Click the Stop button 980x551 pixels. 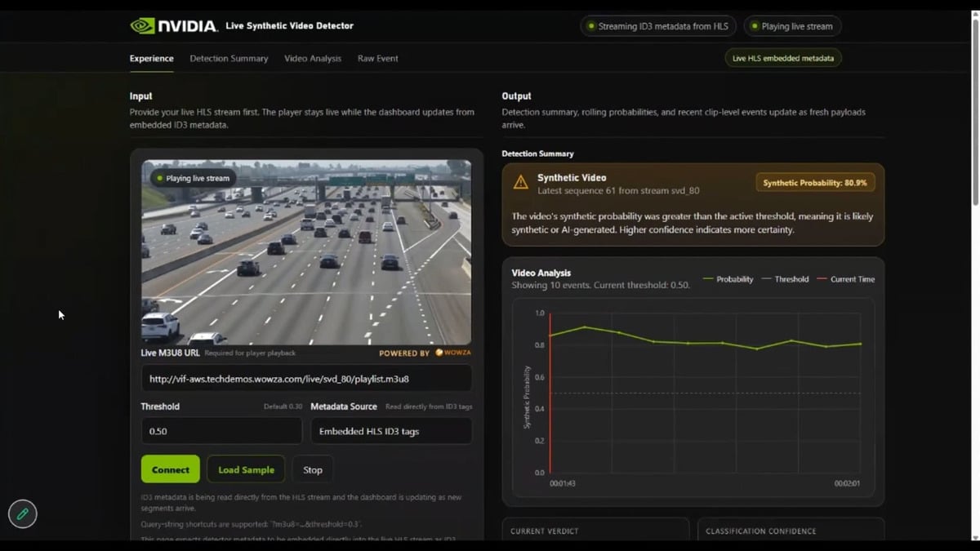[313, 469]
